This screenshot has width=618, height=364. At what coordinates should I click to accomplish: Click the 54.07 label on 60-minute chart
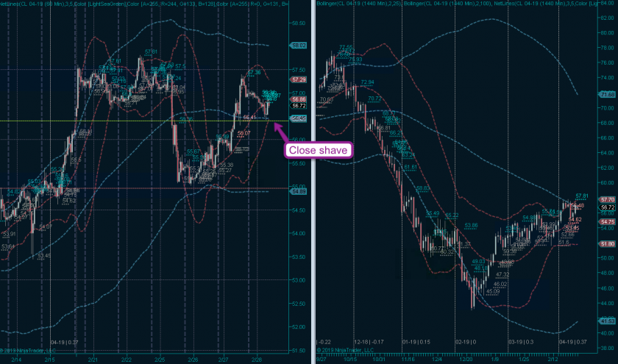point(46,226)
